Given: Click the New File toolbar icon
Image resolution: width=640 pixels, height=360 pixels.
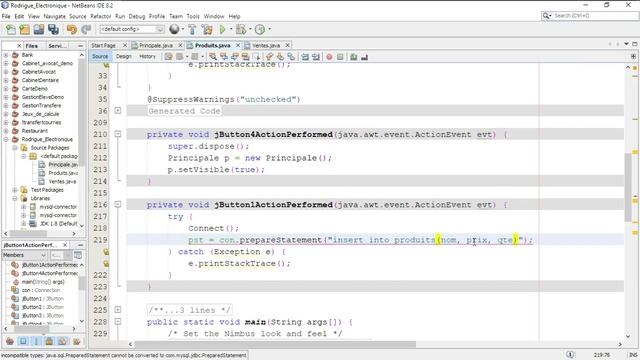Looking at the screenshot, I should [x=11, y=29].
